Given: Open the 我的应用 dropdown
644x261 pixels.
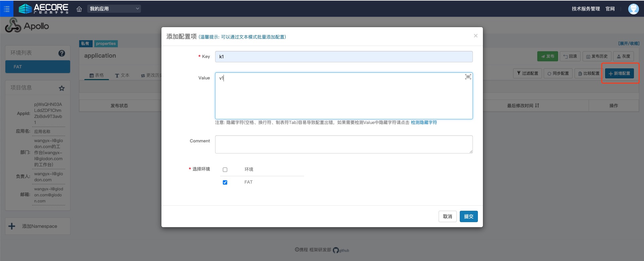Looking at the screenshot, I should click(114, 9).
